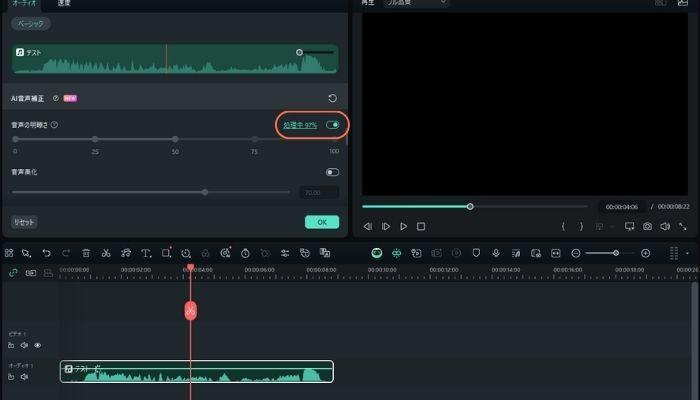Click the undo arrow in timeline toolbar
Screen dimensions: 700x400
click(x=46, y=253)
